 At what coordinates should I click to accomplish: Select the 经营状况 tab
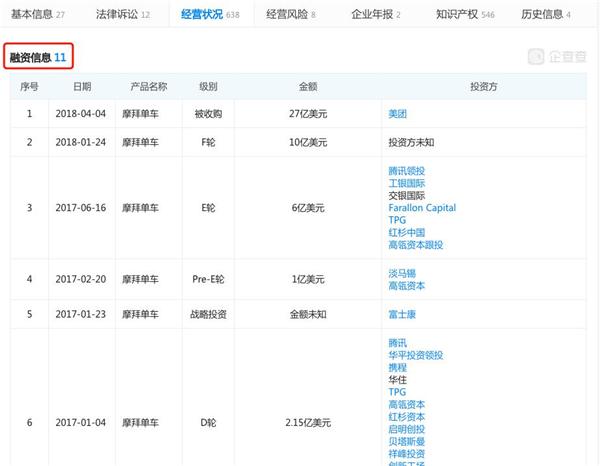210,15
